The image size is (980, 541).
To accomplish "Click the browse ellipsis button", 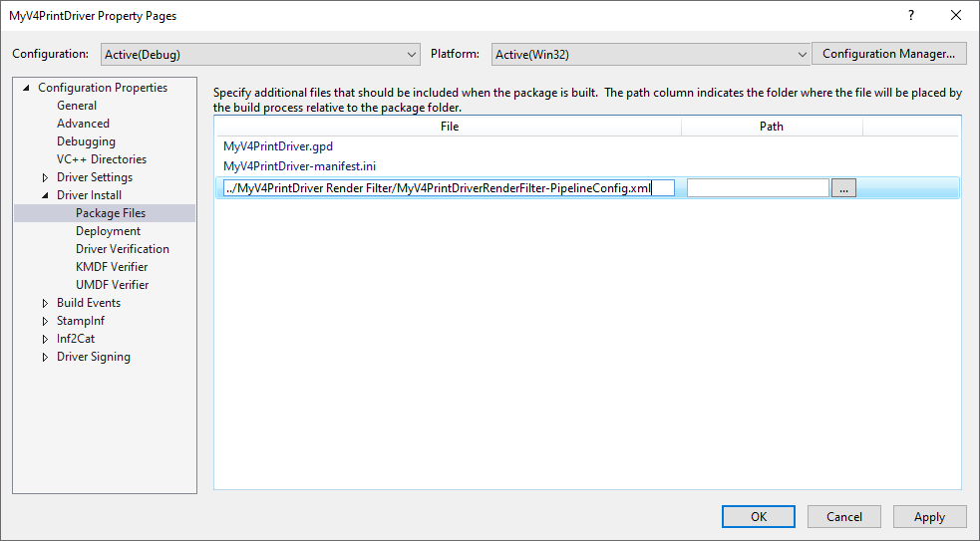I will (x=843, y=188).
